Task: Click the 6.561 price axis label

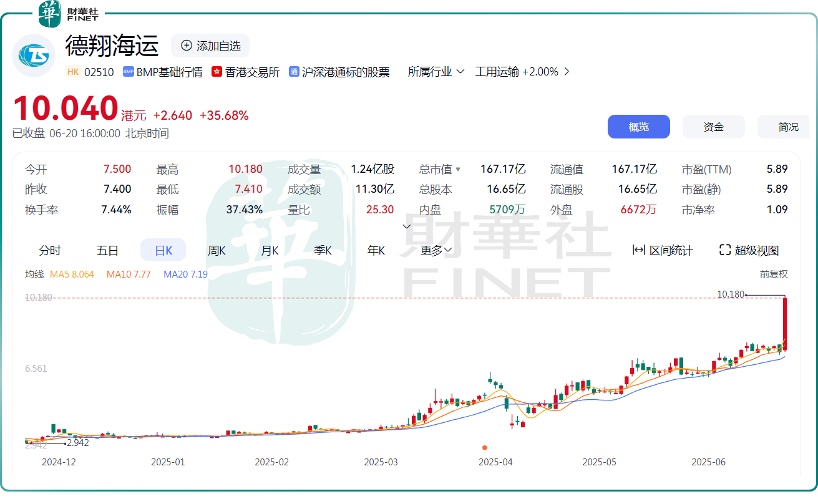Action: 36,369
